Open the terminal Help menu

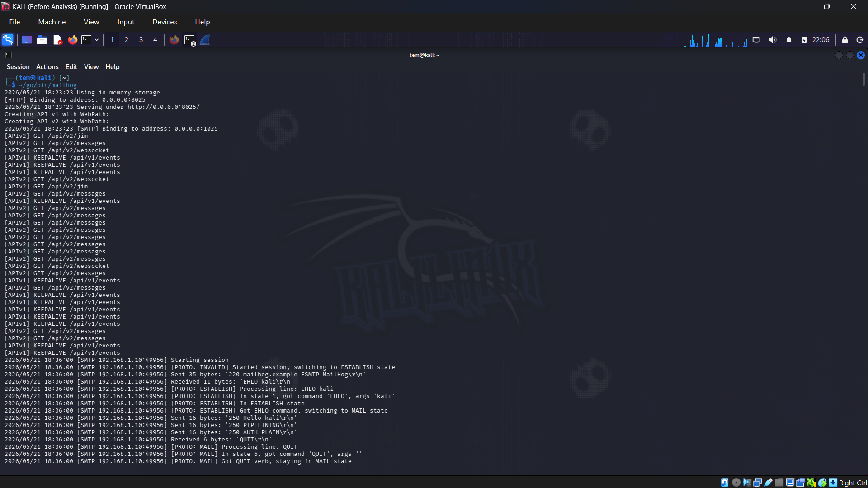click(113, 67)
